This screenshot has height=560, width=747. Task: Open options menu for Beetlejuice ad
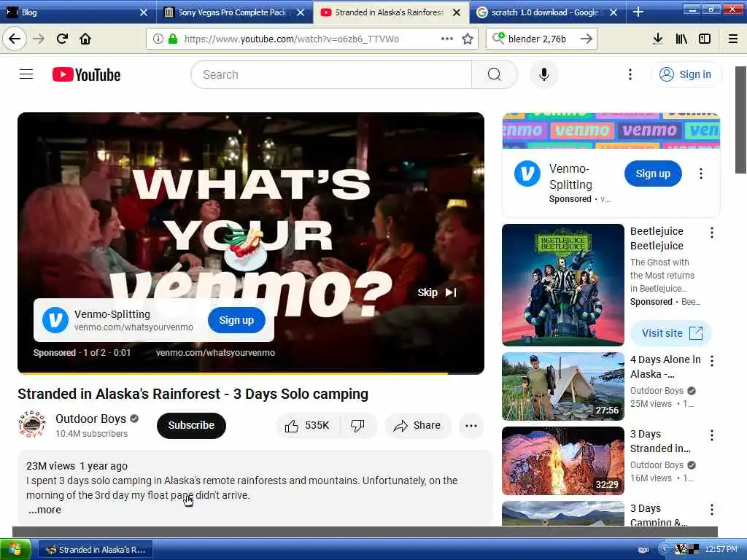712,233
